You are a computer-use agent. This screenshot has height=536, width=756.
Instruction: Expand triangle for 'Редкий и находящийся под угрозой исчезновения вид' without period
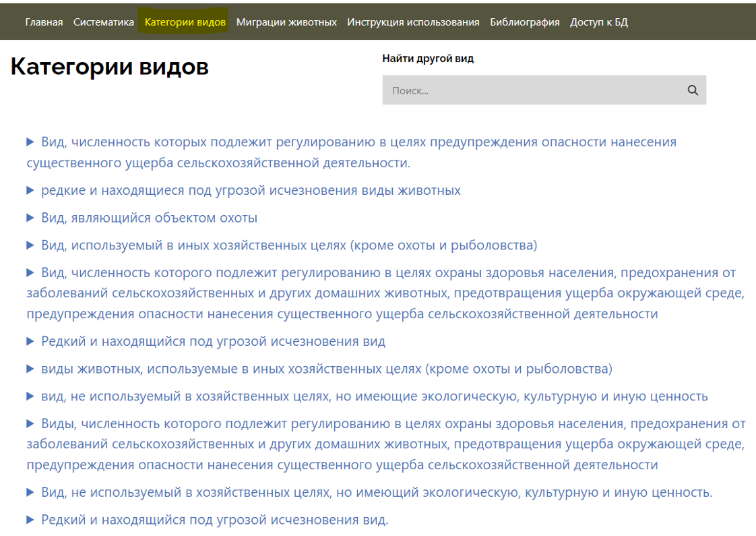point(30,341)
